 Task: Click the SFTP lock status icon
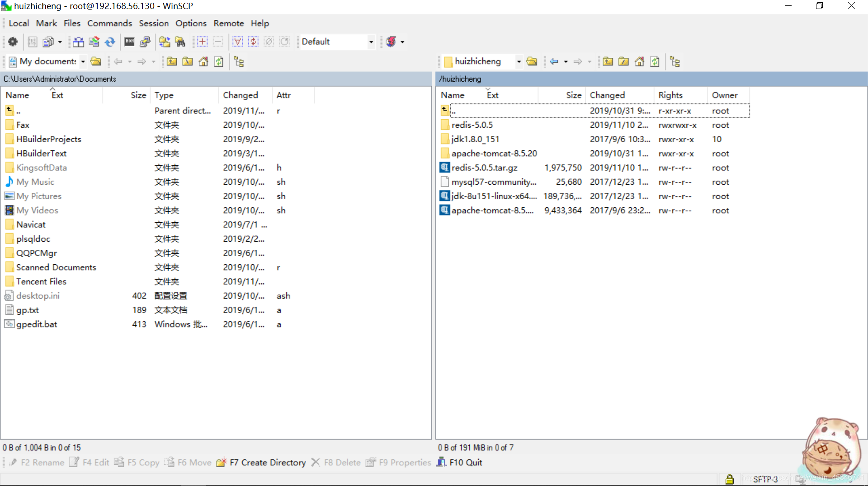coord(729,479)
